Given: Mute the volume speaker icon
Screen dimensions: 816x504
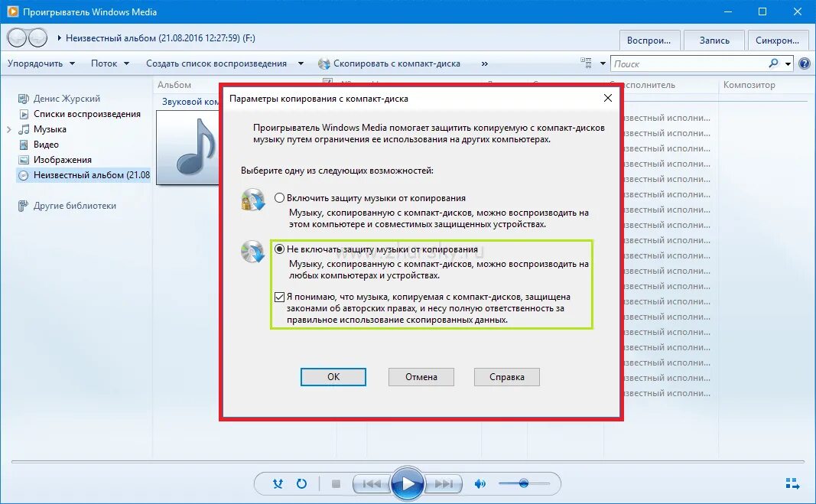Looking at the screenshot, I should point(480,483).
